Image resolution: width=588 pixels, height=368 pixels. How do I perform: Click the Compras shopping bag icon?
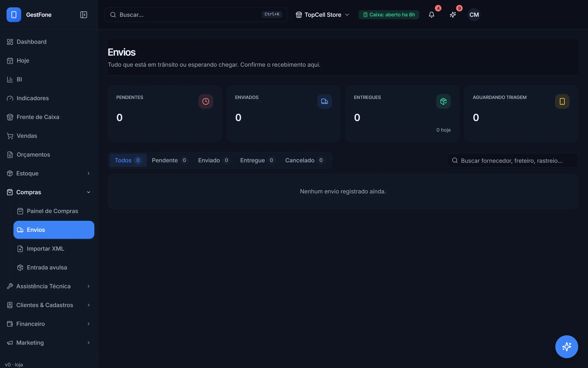(10, 192)
